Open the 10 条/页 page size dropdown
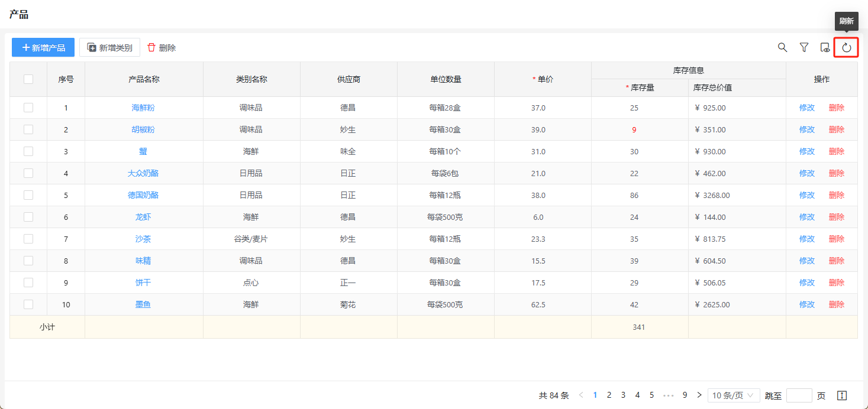868x409 pixels. tap(734, 395)
